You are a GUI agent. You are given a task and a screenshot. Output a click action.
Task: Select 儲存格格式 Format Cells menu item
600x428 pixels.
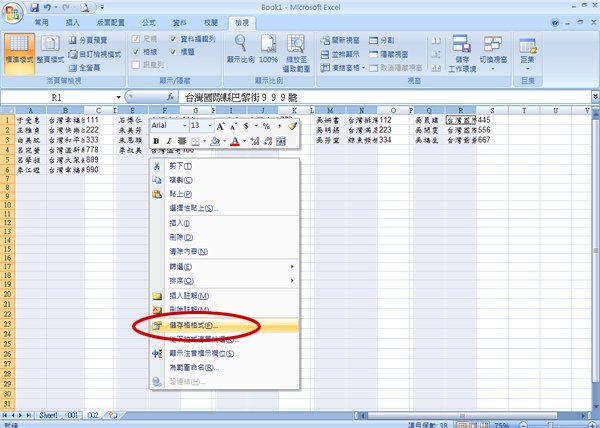tap(224, 325)
